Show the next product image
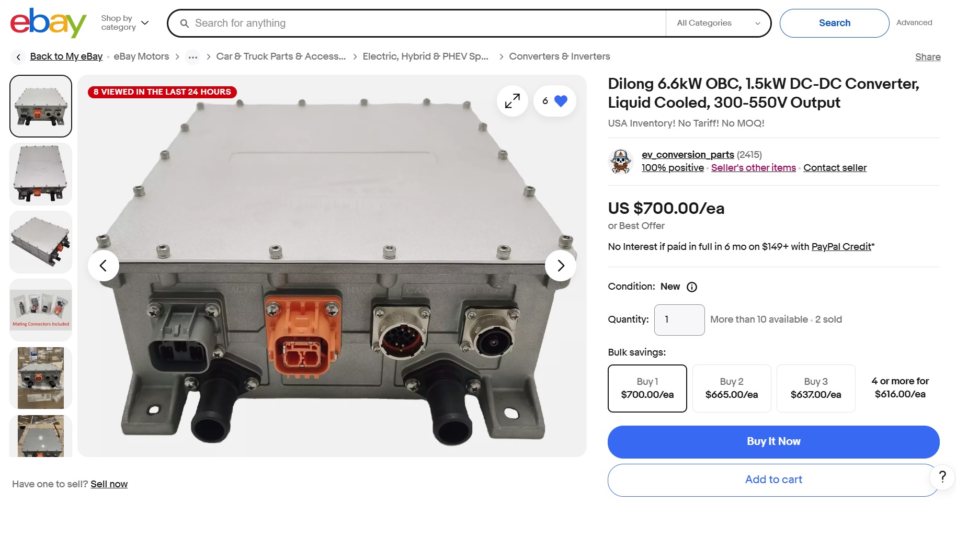Screen dimensions: 956x560 [x=560, y=266]
